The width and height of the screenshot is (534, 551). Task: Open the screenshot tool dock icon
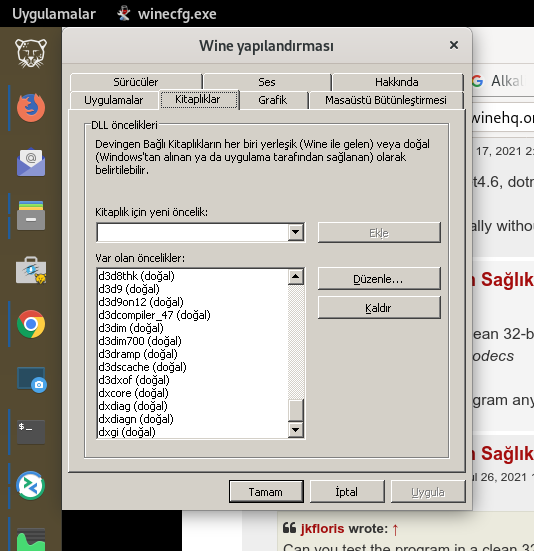pos(32,379)
